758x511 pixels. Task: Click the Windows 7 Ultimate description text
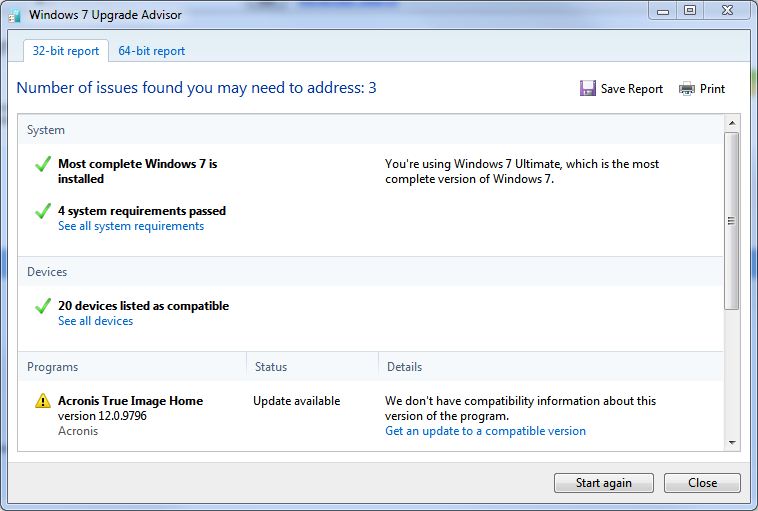click(x=522, y=171)
